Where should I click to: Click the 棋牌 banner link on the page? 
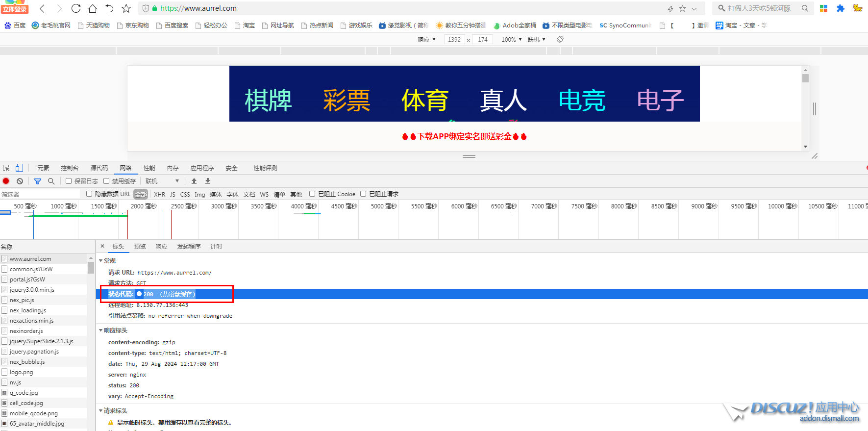tap(268, 100)
